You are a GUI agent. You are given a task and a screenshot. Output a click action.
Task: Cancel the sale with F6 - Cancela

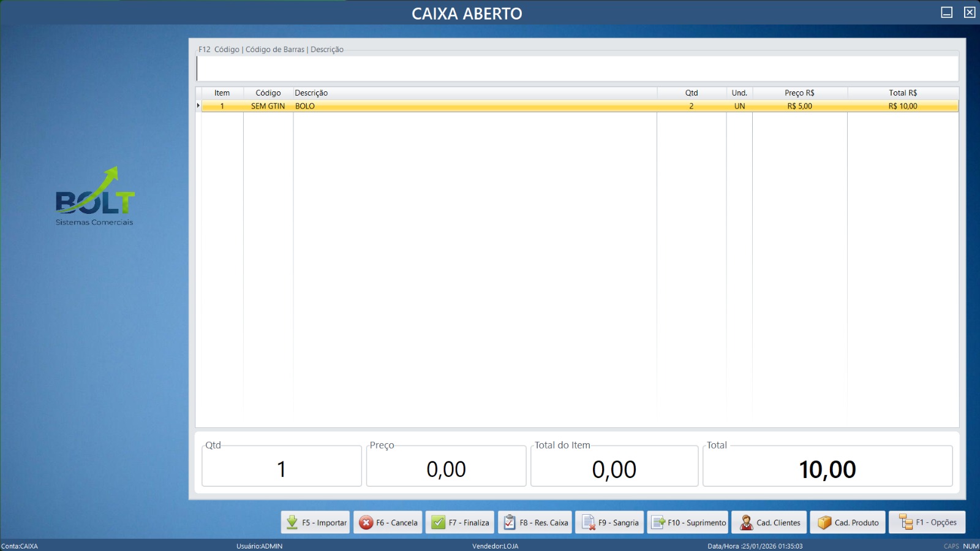click(x=388, y=522)
